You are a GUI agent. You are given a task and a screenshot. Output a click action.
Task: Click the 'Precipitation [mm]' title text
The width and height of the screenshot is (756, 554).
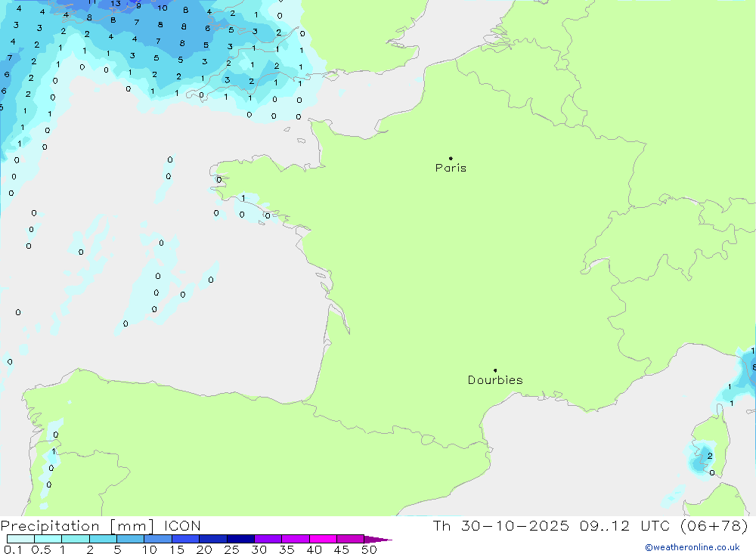pos(77,526)
